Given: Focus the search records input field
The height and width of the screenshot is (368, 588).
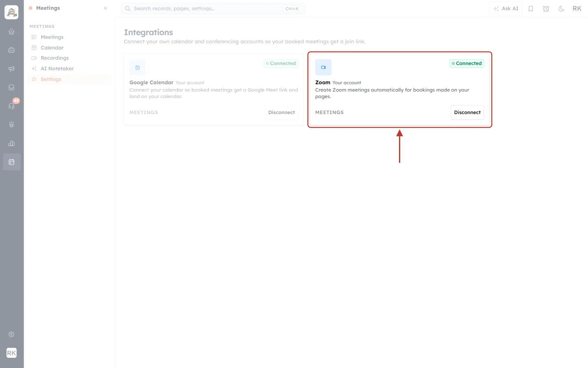Looking at the screenshot, I should coord(213,9).
